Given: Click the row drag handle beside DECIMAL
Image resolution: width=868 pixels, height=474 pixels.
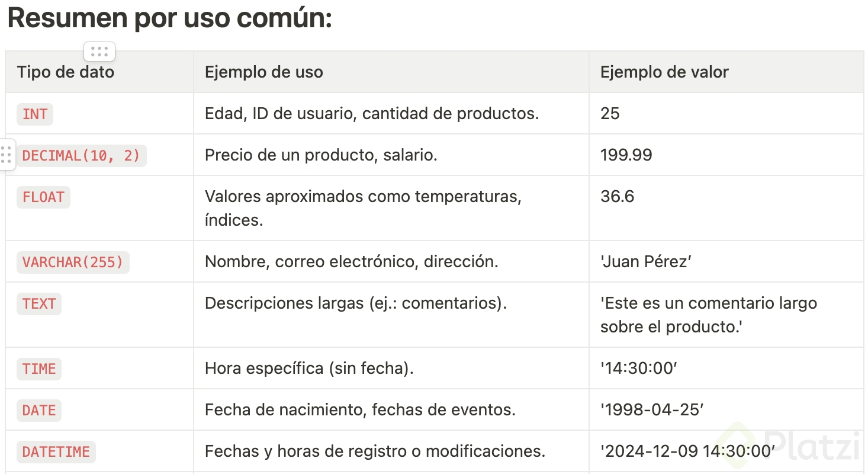Looking at the screenshot, I should point(6,155).
